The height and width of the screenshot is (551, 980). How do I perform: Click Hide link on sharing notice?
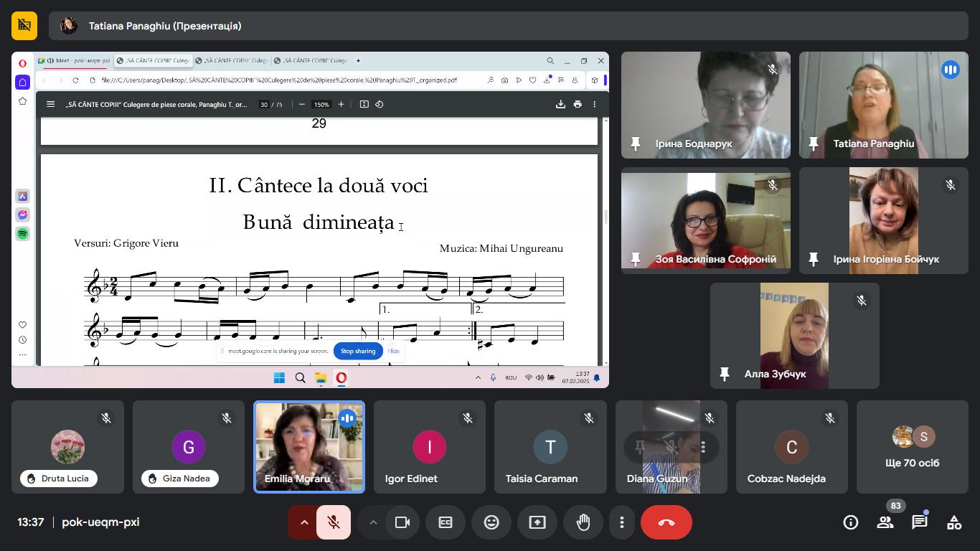point(393,351)
